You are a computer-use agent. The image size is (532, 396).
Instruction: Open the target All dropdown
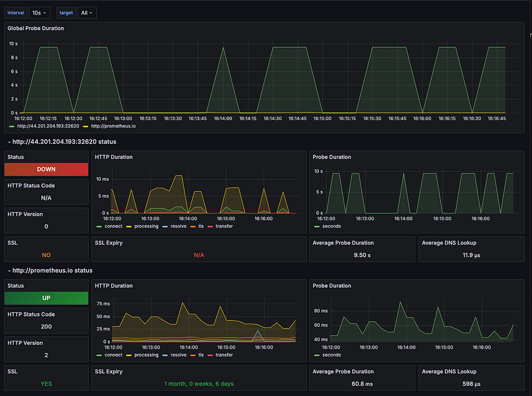point(87,13)
